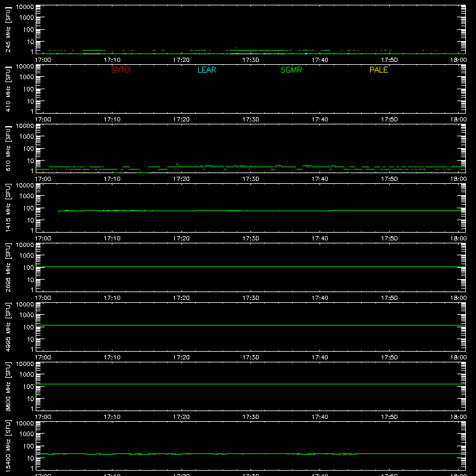Click 17:50 under the 2695 MHz plot
This screenshot has height=476, width=476.
(x=389, y=298)
